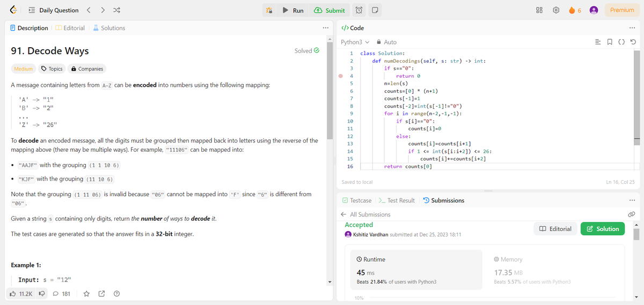Open the notes sticky-note icon
The height and width of the screenshot is (305, 644).
coord(375,10)
